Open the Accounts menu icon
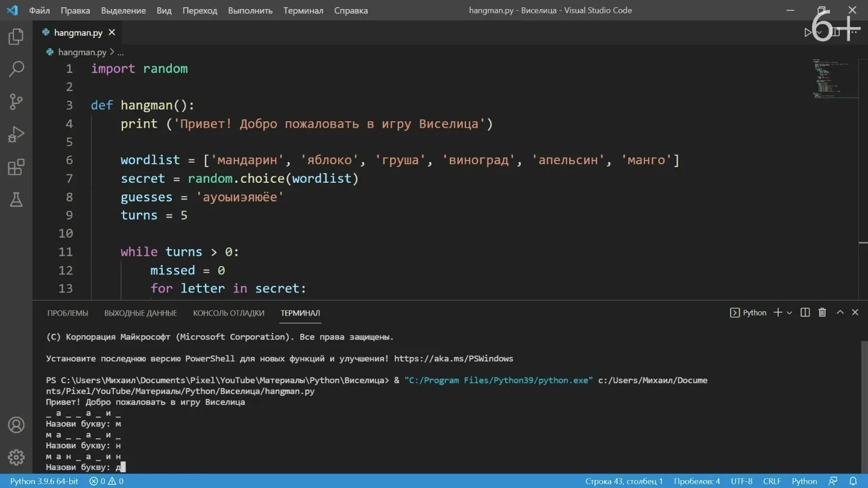 pos(16,425)
